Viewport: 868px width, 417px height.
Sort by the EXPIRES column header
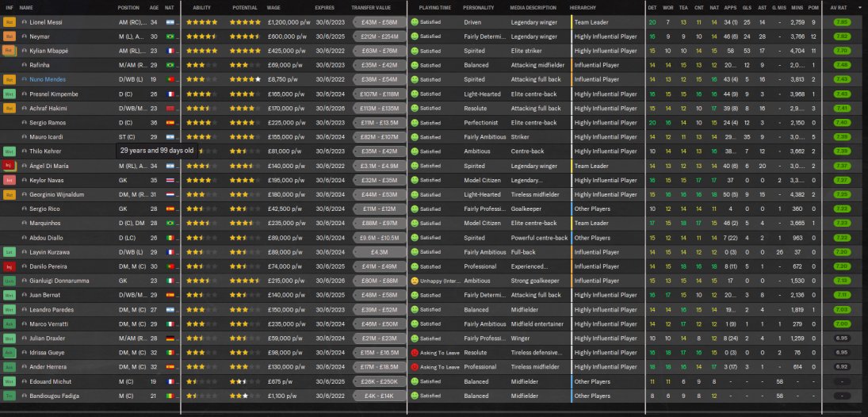click(324, 8)
